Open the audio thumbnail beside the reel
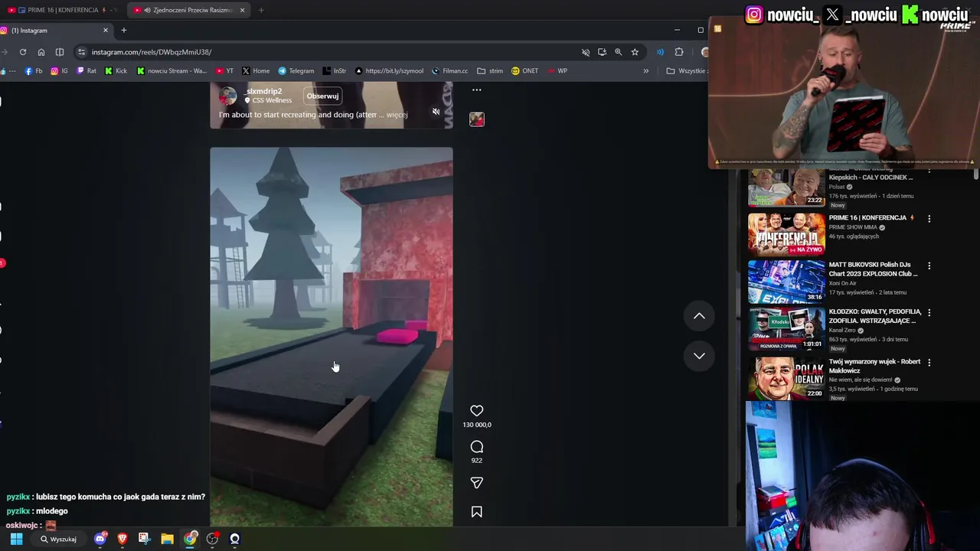 click(476, 119)
